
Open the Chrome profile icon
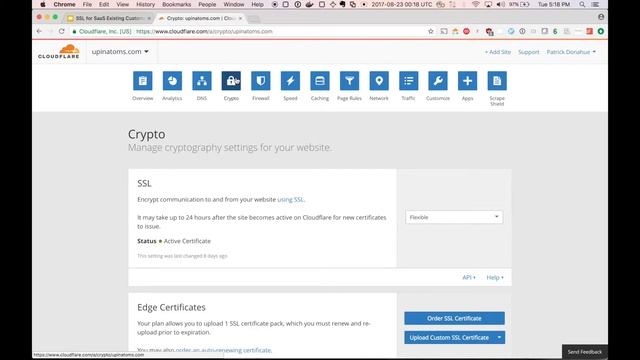[601, 17]
